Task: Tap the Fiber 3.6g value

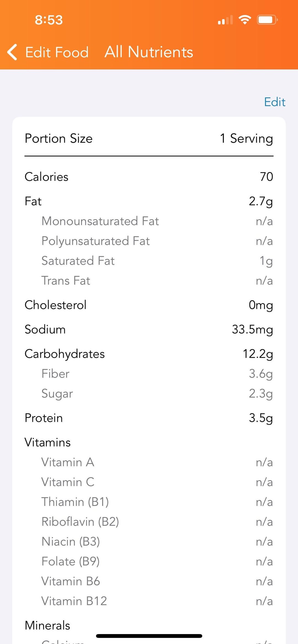Action: [x=261, y=374]
